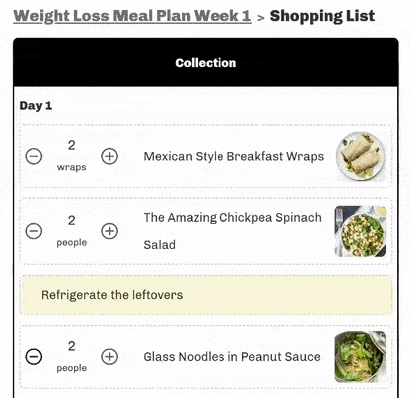The image size is (410, 398).
Task: Open Glass Noodles in Peanut Sauce recipe
Action: (x=232, y=357)
